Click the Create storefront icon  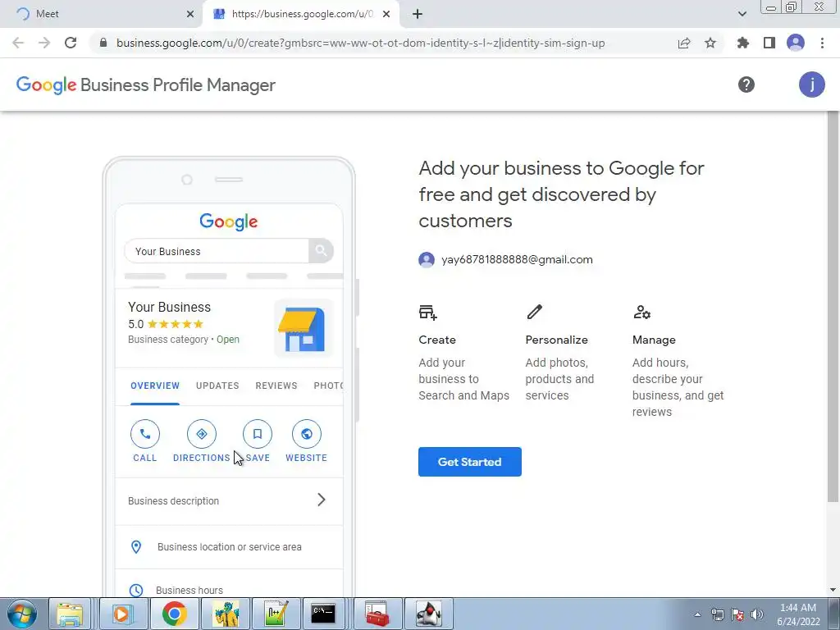point(428,312)
